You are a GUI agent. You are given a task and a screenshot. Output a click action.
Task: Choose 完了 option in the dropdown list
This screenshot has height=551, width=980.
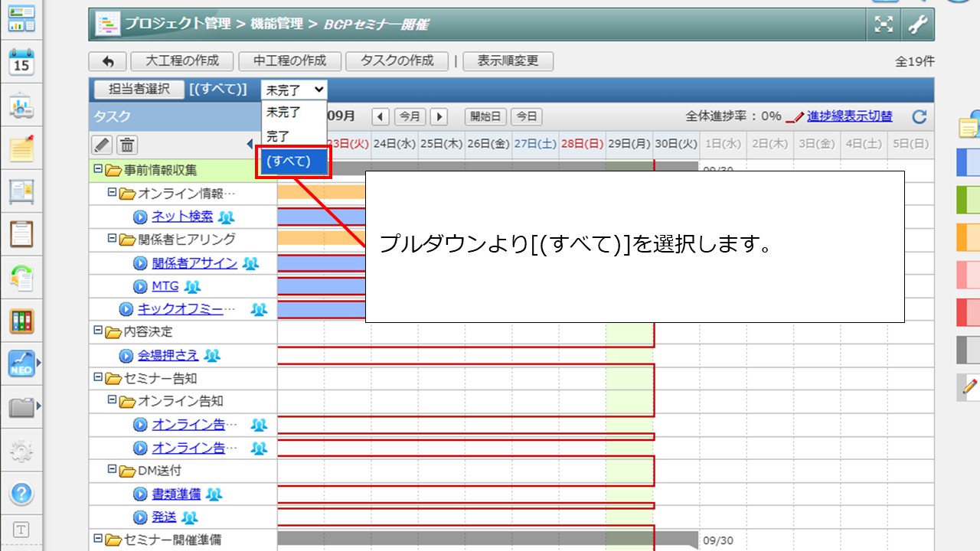(278, 136)
